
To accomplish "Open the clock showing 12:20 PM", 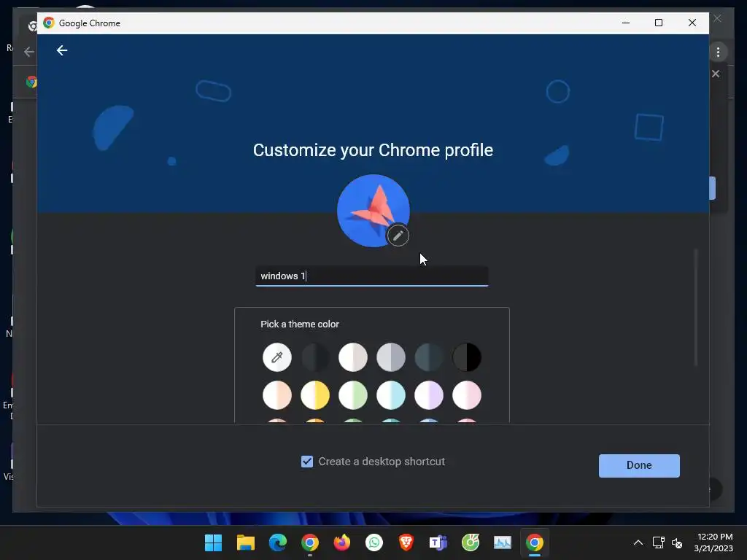I will 713,542.
